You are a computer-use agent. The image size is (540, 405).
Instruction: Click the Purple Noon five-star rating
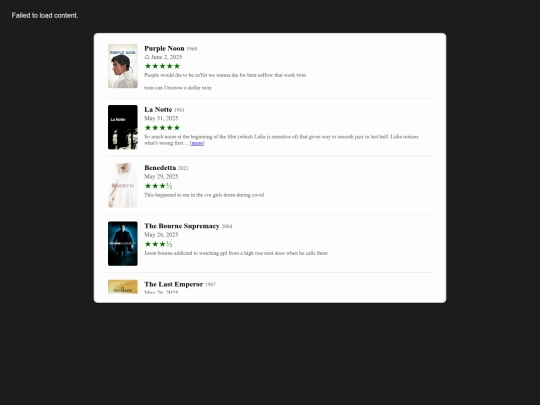[x=162, y=66]
